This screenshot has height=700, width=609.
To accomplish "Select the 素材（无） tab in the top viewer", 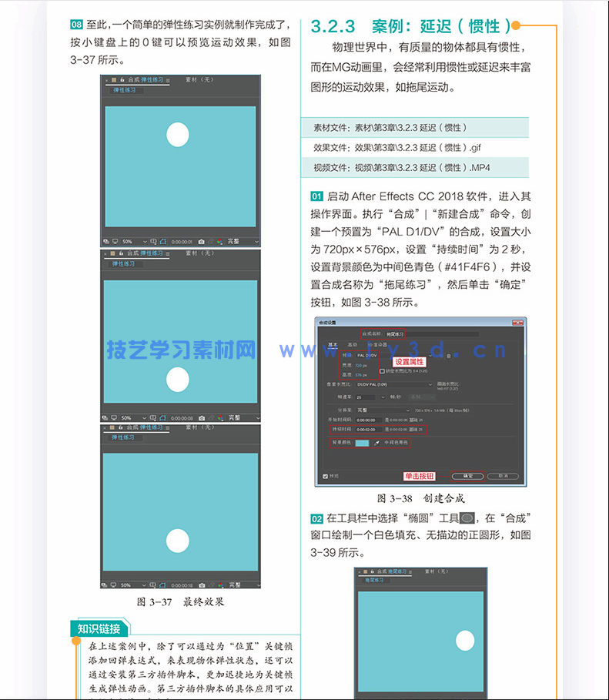I will [x=199, y=79].
